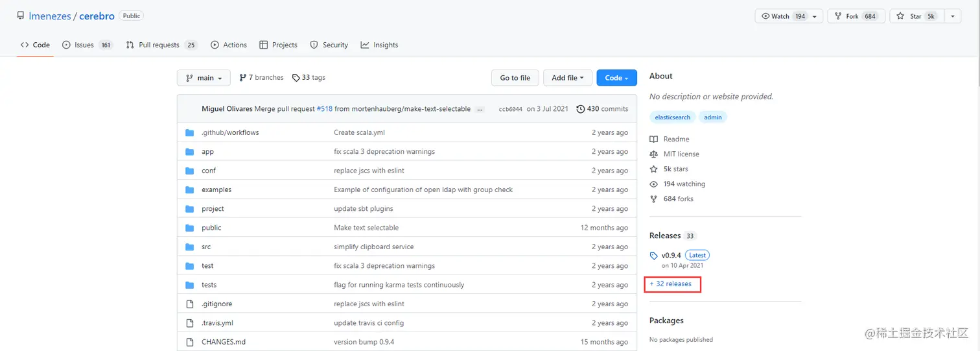The height and width of the screenshot is (351, 980).
Task: Open pull request #518 link
Action: pyautogui.click(x=325, y=109)
